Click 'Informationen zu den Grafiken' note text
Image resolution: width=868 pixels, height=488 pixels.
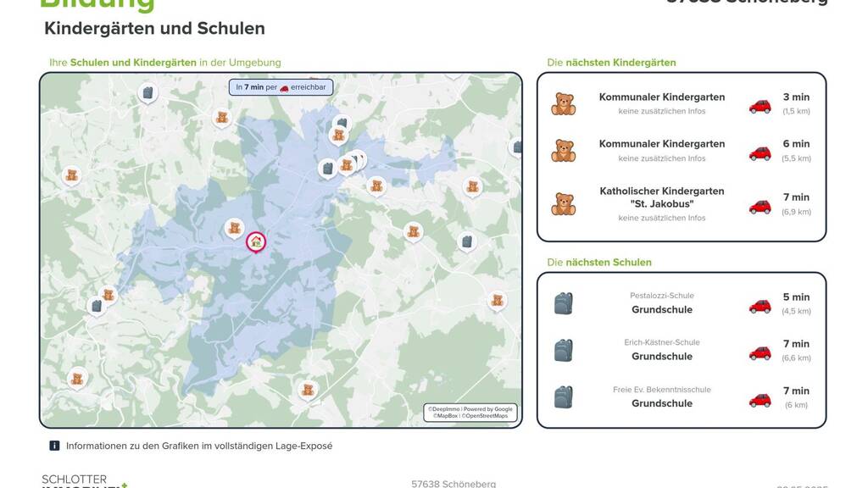click(x=198, y=446)
